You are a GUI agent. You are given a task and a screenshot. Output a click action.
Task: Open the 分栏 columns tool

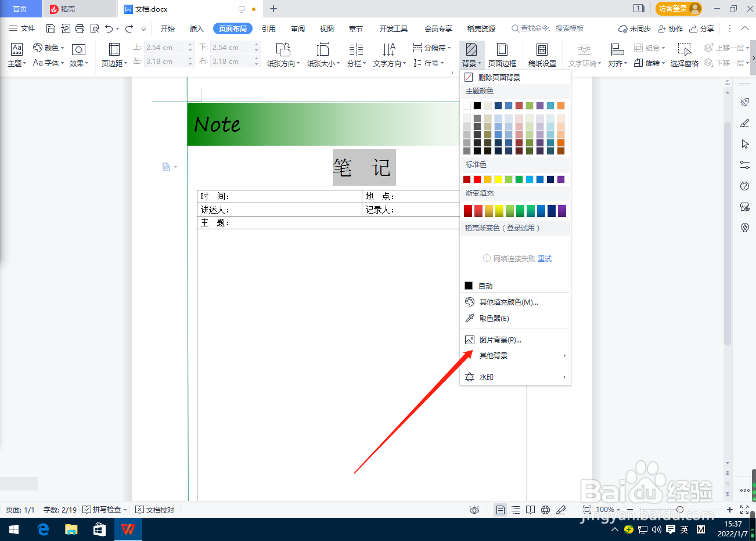click(x=357, y=55)
